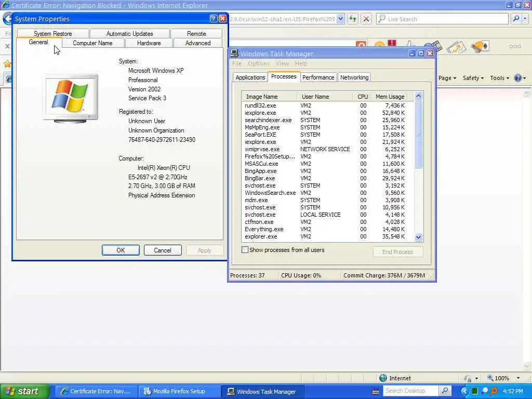Open the protected mode dropdown arrow in status bar
532x399 pixels.
tap(477, 378)
